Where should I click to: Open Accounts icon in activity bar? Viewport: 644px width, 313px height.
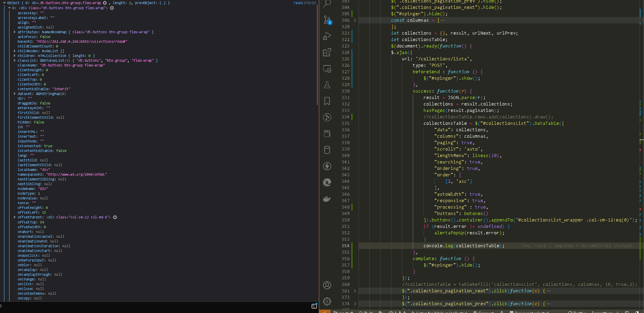(327, 285)
